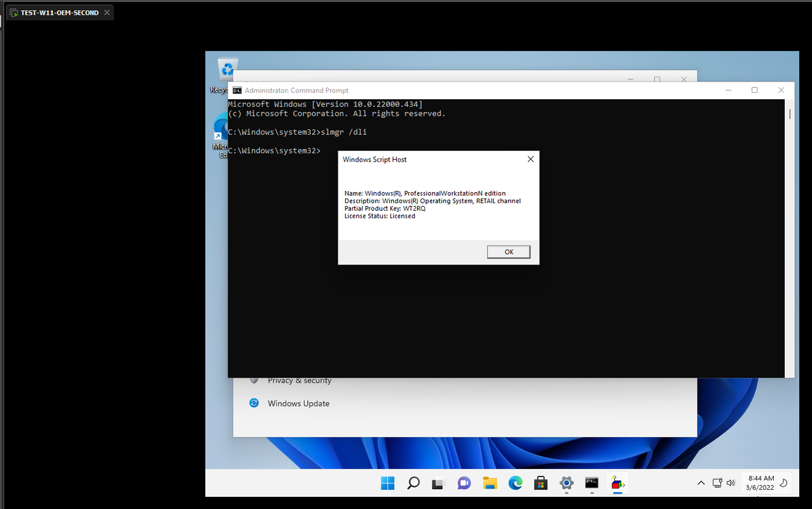
Task: Click the 'Name: Windows(R), ProfessionalWorkstationN edition' line
Action: point(425,193)
